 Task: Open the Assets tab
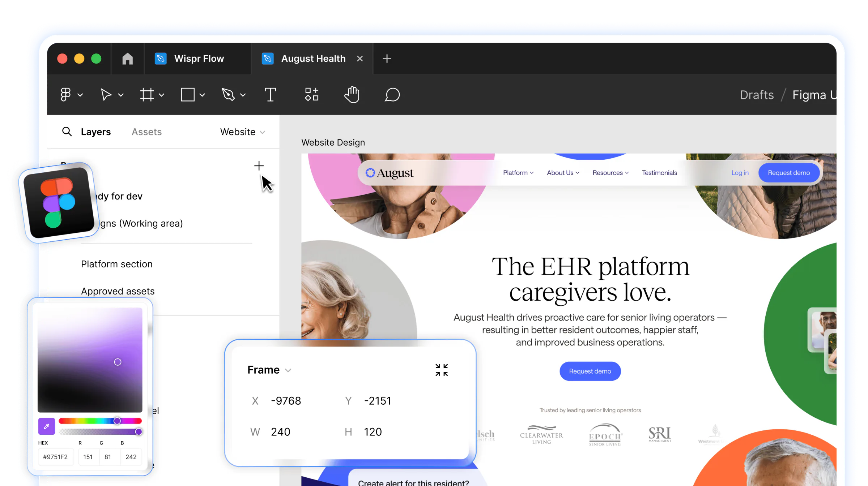pos(146,132)
